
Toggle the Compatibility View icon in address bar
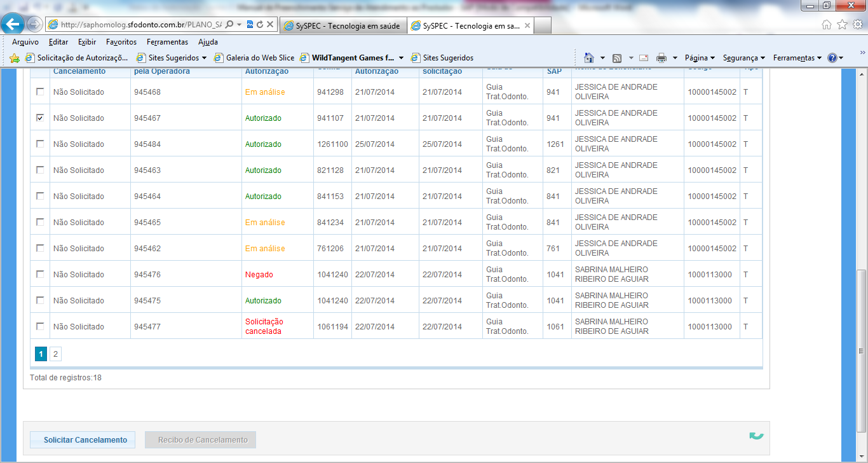coord(250,25)
